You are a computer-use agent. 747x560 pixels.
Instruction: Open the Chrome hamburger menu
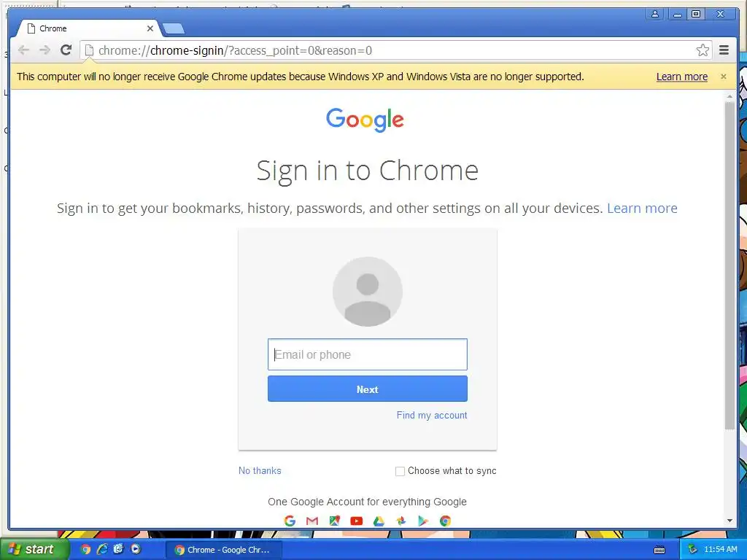(x=724, y=50)
